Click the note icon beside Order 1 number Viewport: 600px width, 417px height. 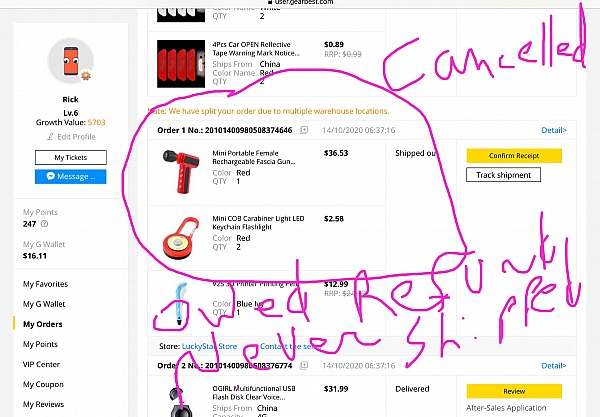tap(304, 130)
